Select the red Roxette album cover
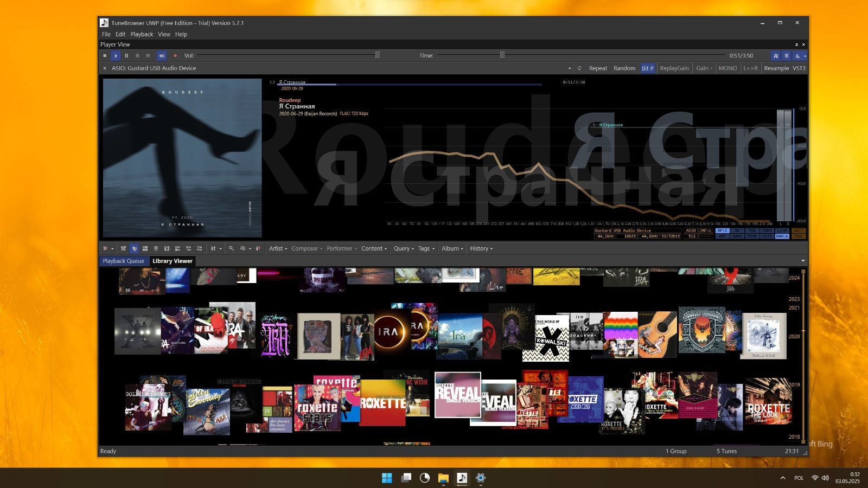Image resolution: width=868 pixels, height=488 pixels. (382, 402)
